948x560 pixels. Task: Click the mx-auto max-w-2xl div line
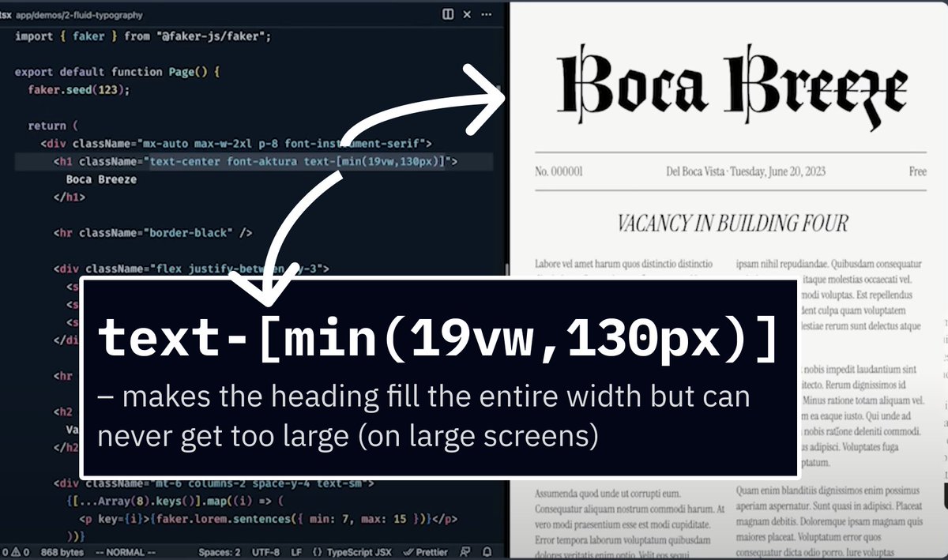point(236,144)
